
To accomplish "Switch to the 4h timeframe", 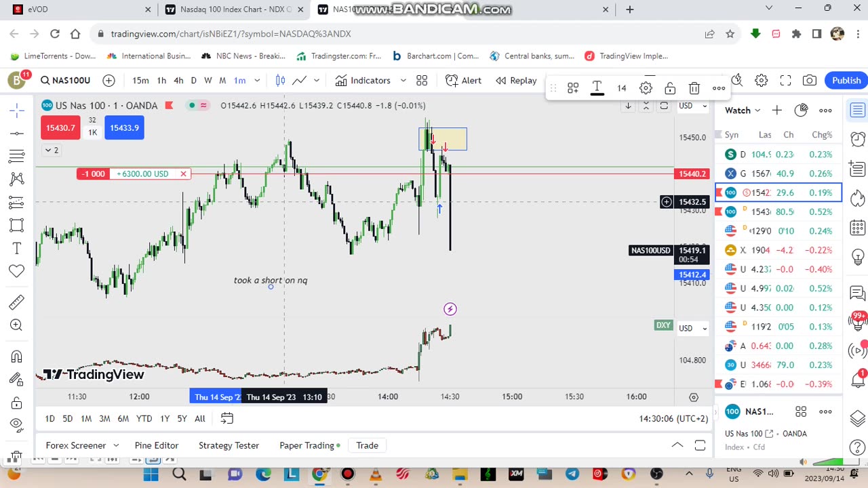I will pos(178,81).
